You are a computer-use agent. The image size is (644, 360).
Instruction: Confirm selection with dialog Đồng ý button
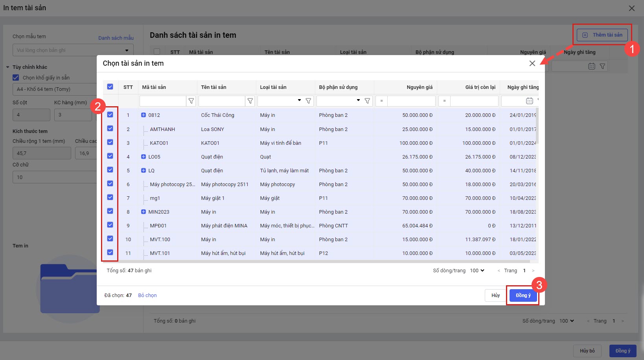[x=523, y=295]
